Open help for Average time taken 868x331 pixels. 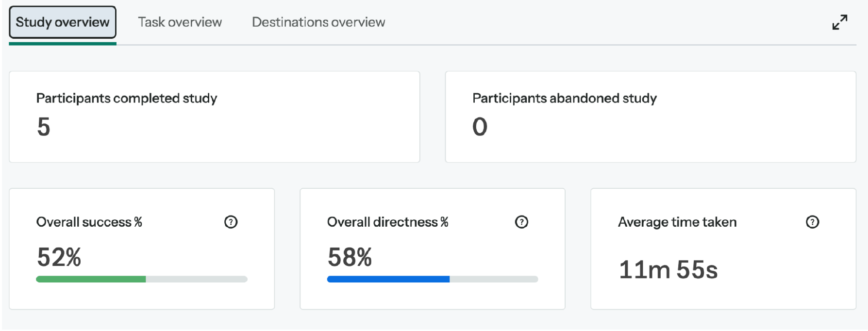coord(812,222)
